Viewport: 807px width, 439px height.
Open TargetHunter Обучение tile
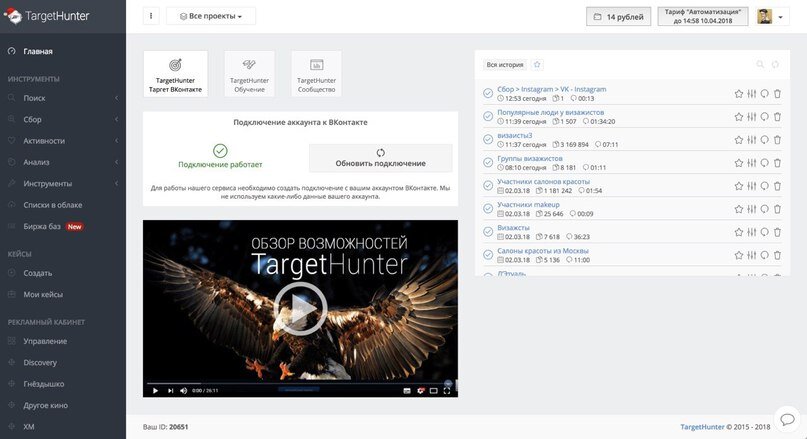tap(250, 74)
